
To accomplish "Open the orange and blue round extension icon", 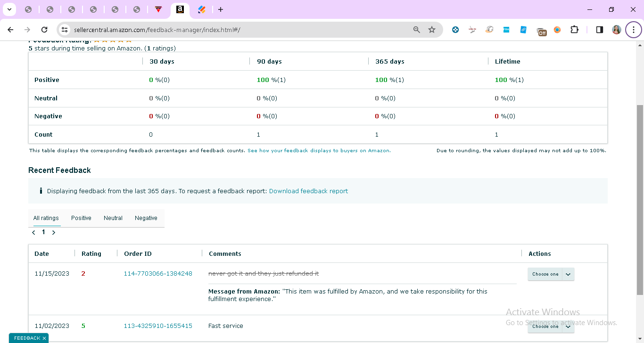I will tap(557, 30).
